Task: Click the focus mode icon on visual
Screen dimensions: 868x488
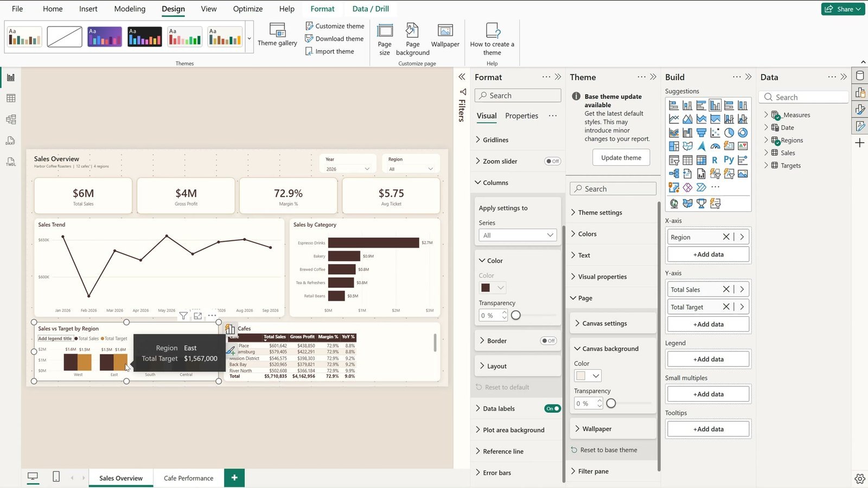Action: tap(197, 316)
